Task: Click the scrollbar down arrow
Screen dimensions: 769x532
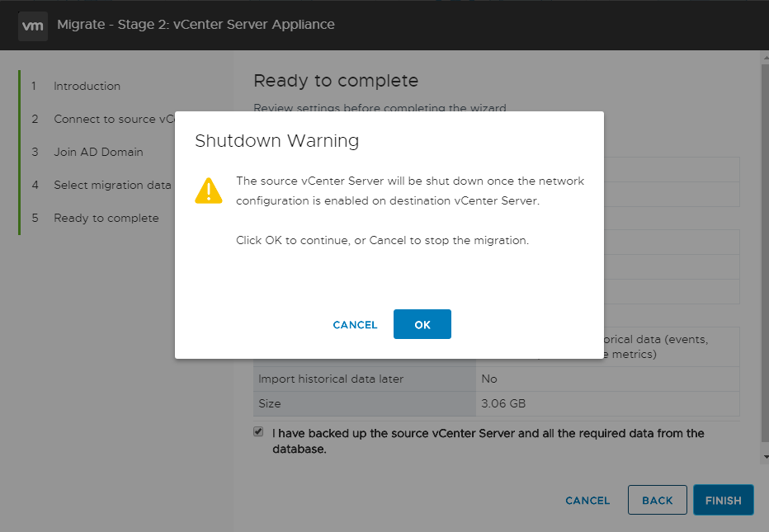Action: (x=765, y=456)
